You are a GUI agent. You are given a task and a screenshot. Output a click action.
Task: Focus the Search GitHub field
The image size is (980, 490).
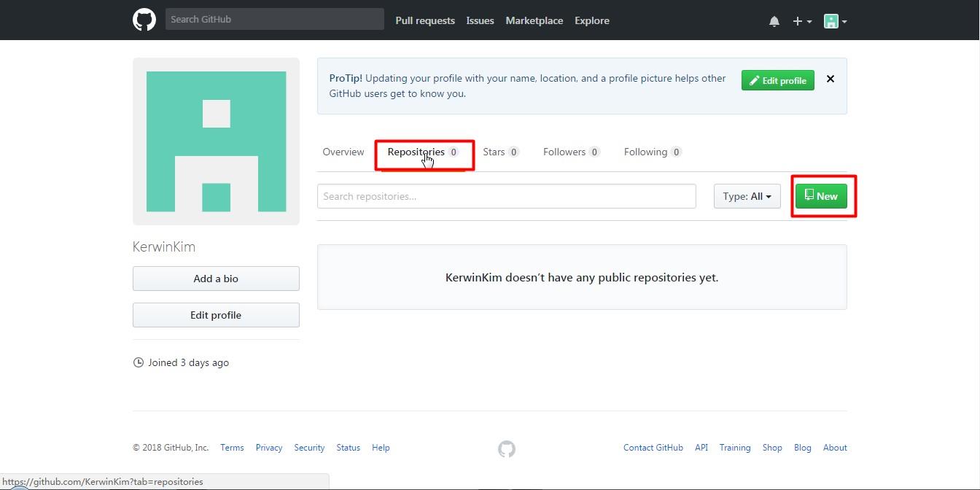pyautogui.click(x=275, y=20)
